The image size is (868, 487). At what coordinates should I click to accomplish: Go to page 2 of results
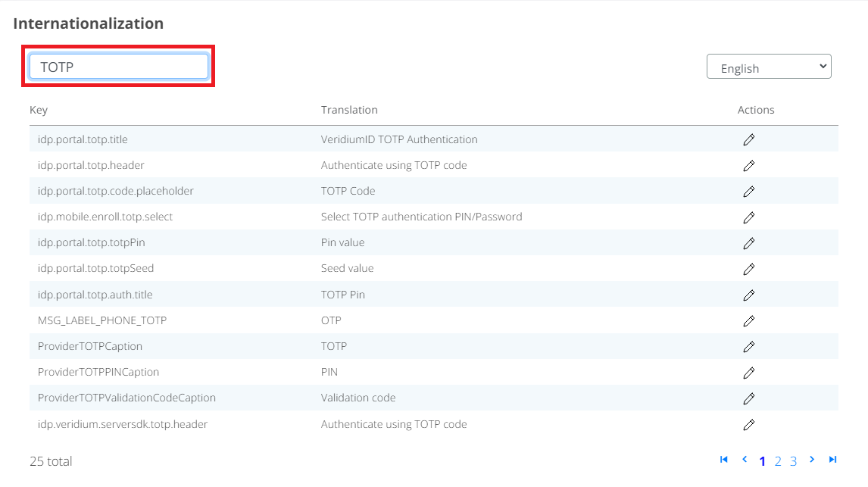point(778,461)
